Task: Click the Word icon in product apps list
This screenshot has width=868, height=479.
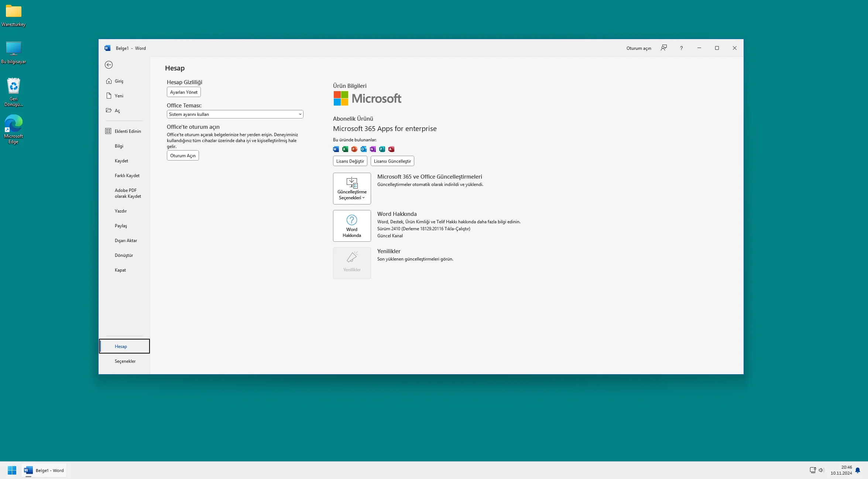Action: coord(336,149)
